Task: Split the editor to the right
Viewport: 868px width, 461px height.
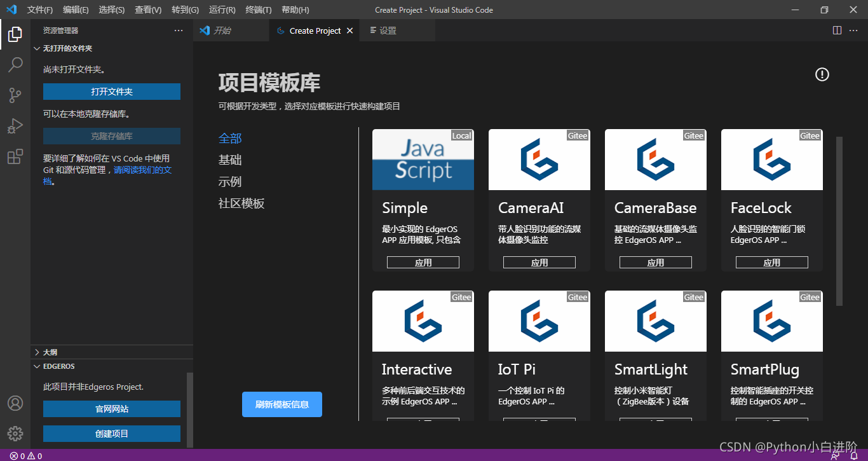Action: pyautogui.click(x=837, y=31)
